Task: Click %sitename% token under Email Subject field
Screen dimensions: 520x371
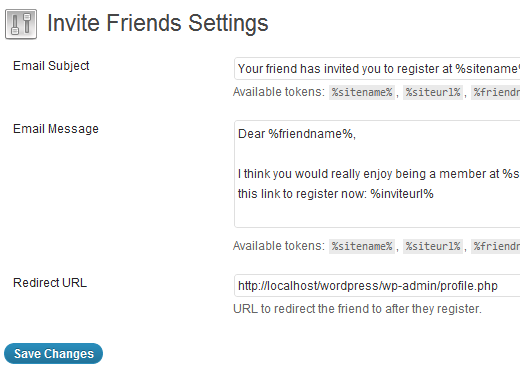Action: 362,92
